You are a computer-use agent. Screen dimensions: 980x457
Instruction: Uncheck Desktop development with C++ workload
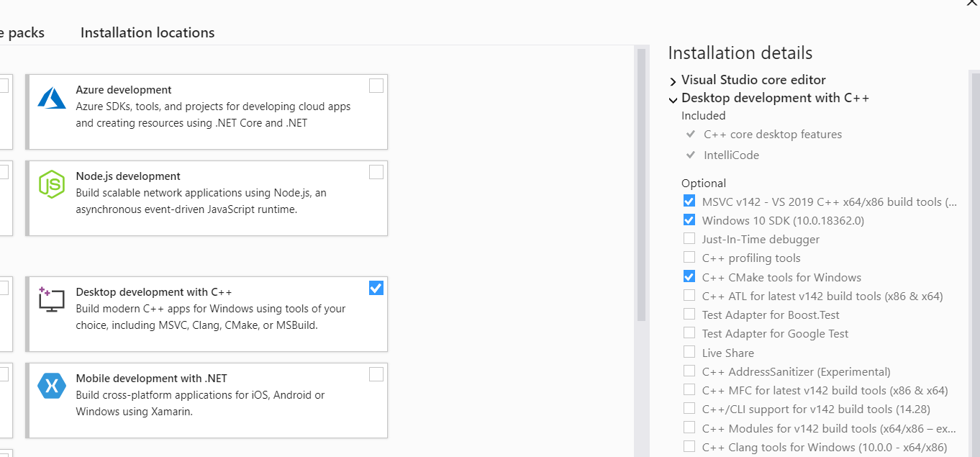pos(376,288)
